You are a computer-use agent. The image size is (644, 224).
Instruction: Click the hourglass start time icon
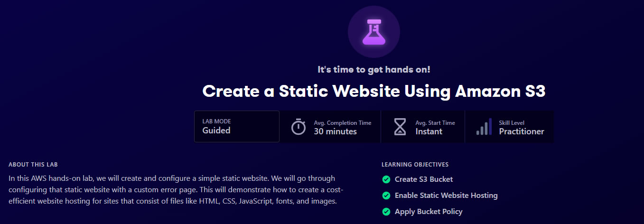click(x=400, y=127)
